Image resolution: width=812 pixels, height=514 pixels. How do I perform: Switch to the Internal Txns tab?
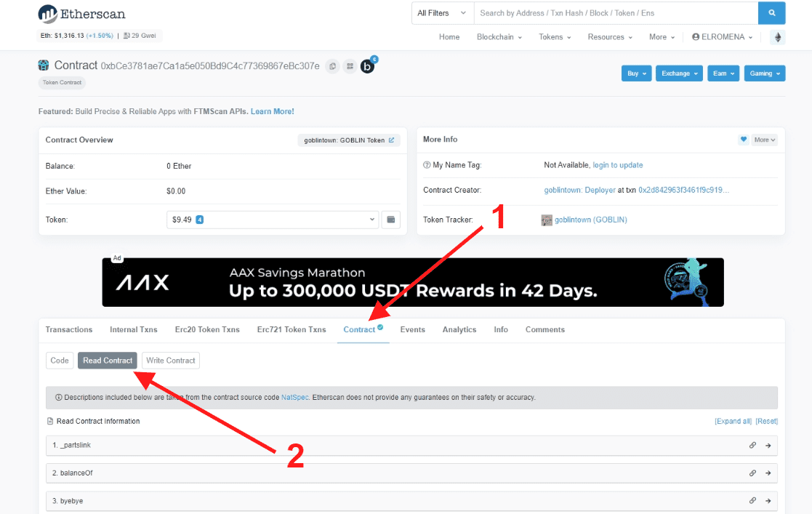tap(134, 329)
